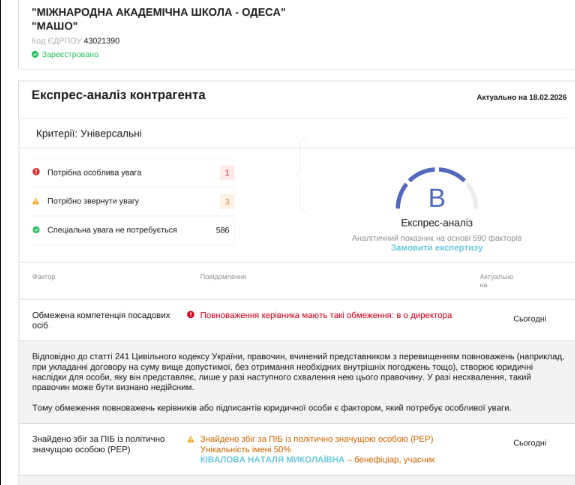The width and height of the screenshot is (575, 485).
Task: Click the red Повноваження керівника мають такі обмеження message
Action: click(x=326, y=315)
